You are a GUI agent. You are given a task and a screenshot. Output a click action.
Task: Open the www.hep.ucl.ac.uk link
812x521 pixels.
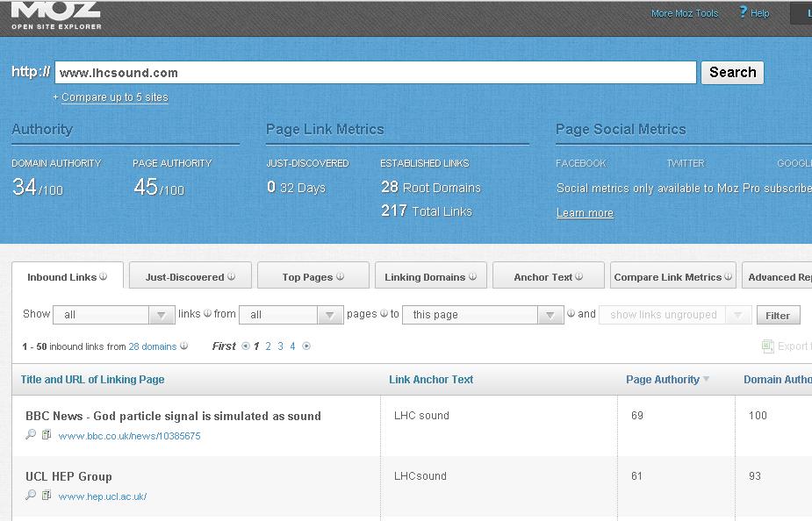[x=103, y=496]
